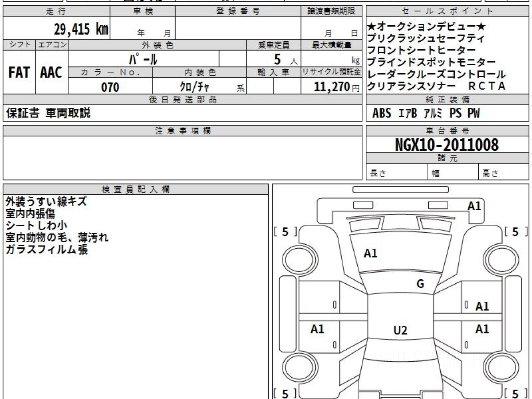Click the ブラインドスポットモニター line

tap(432, 63)
